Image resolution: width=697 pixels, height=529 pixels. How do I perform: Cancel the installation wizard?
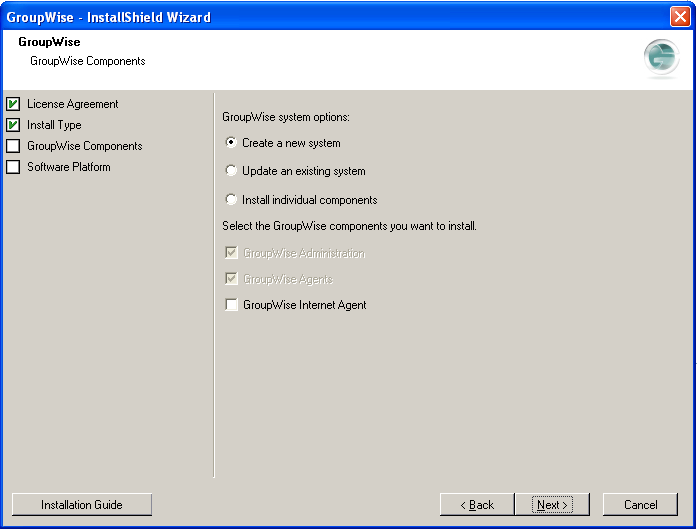[641, 505]
